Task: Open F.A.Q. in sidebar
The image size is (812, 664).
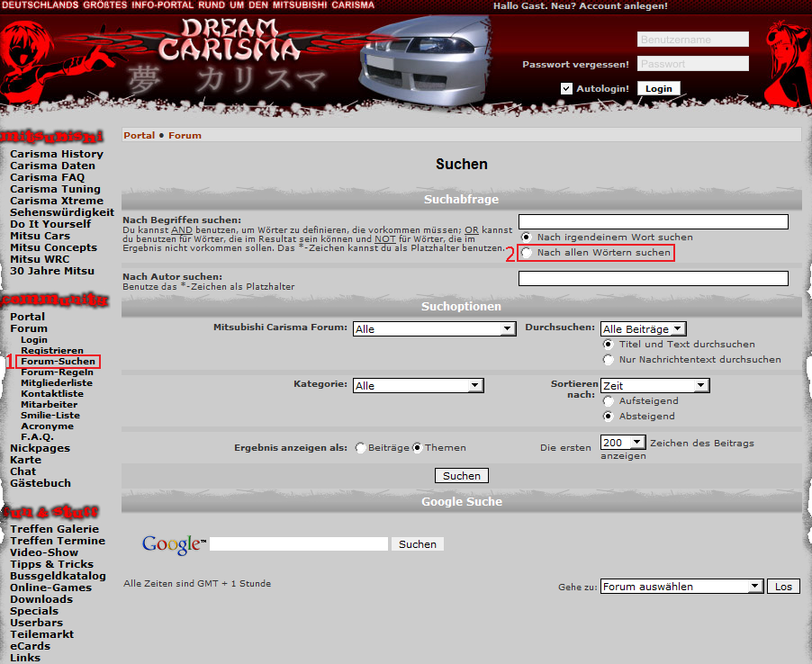Action: click(37, 437)
